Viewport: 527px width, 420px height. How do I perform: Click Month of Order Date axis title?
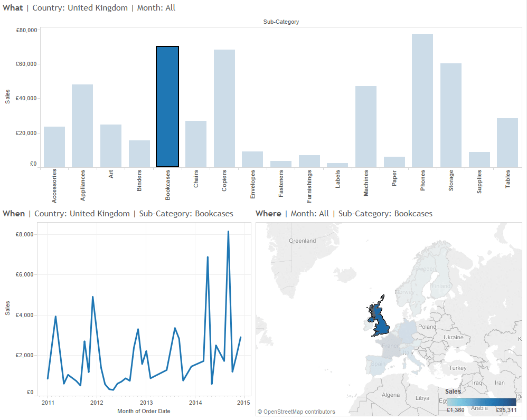144,411
